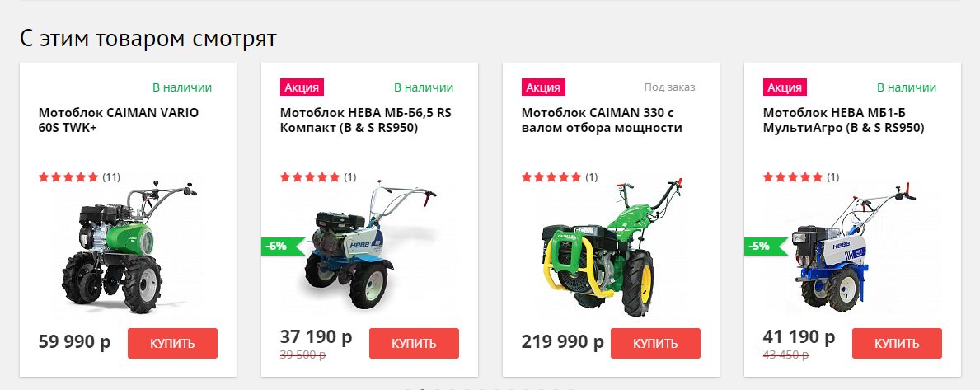Viewport: 980px width, 390px height.
Task: Click the star rating on НЕВА МБ1-Б МультиАгро card
Action: coord(793,177)
